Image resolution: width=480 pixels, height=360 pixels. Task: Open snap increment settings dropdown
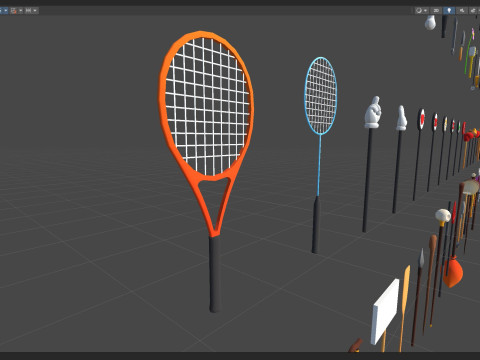[35, 11]
